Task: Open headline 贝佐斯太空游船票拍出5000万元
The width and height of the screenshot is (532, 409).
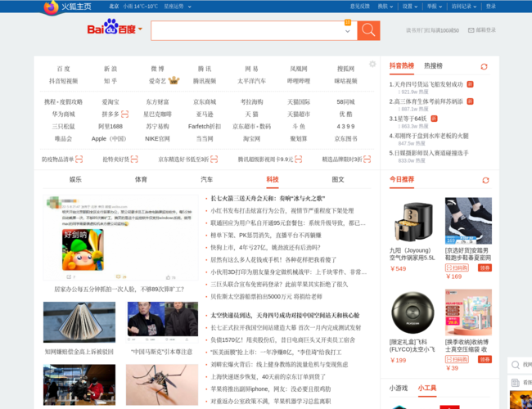Action: (266, 297)
